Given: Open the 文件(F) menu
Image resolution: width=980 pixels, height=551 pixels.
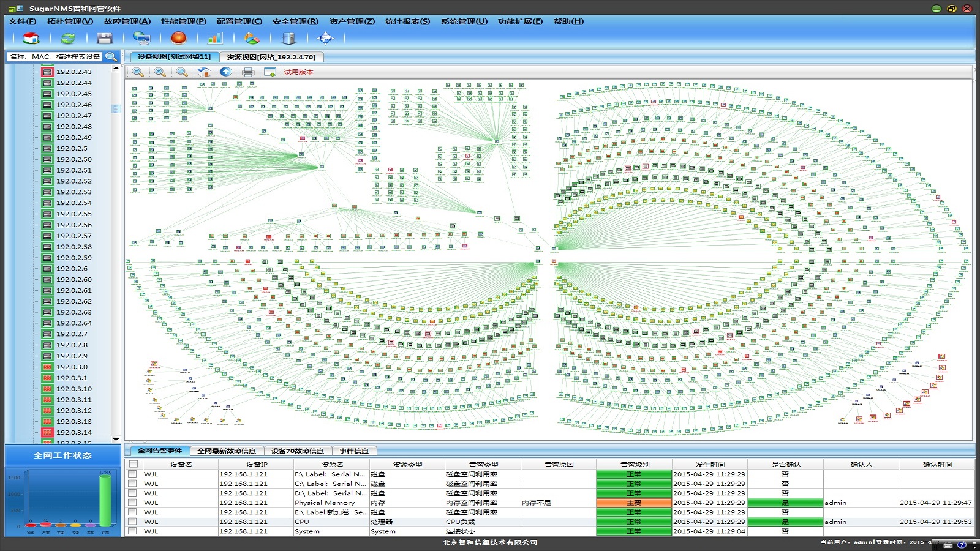Looking at the screenshot, I should click(23, 21).
